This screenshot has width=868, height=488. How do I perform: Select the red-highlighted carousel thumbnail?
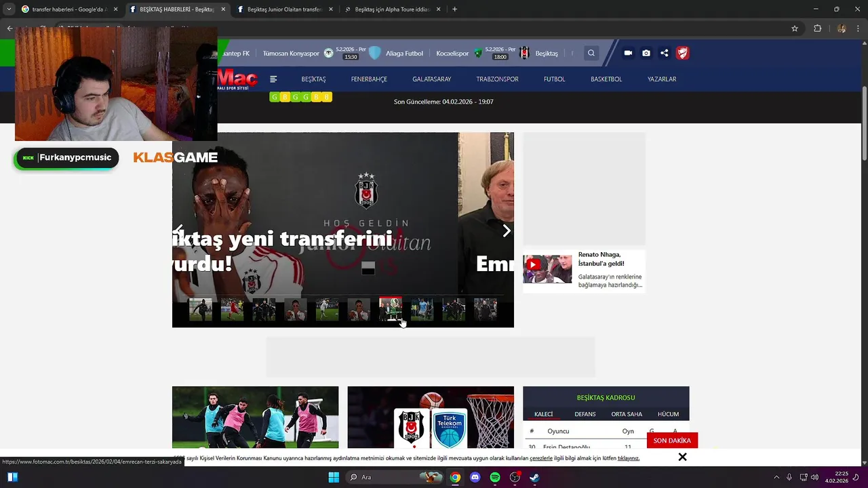pyautogui.click(x=391, y=309)
